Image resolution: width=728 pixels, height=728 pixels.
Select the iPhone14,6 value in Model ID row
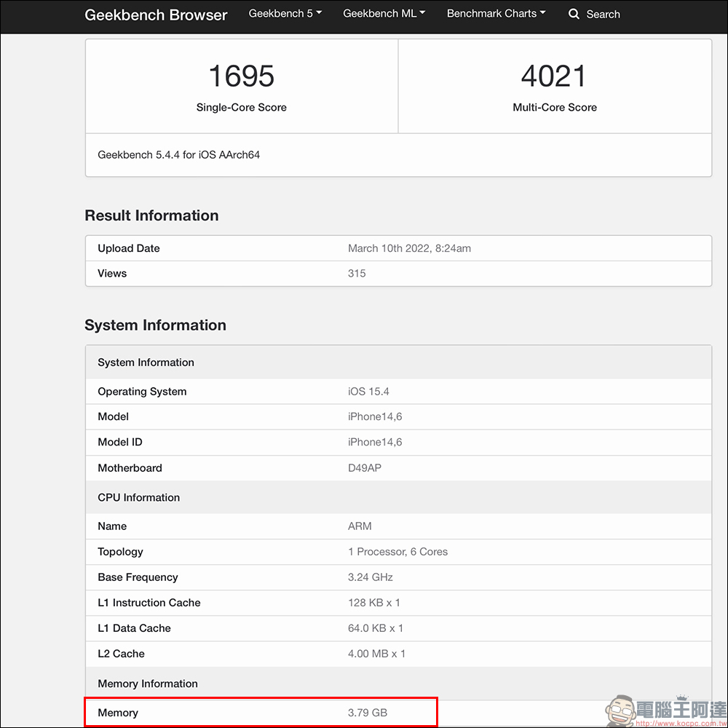tap(375, 442)
